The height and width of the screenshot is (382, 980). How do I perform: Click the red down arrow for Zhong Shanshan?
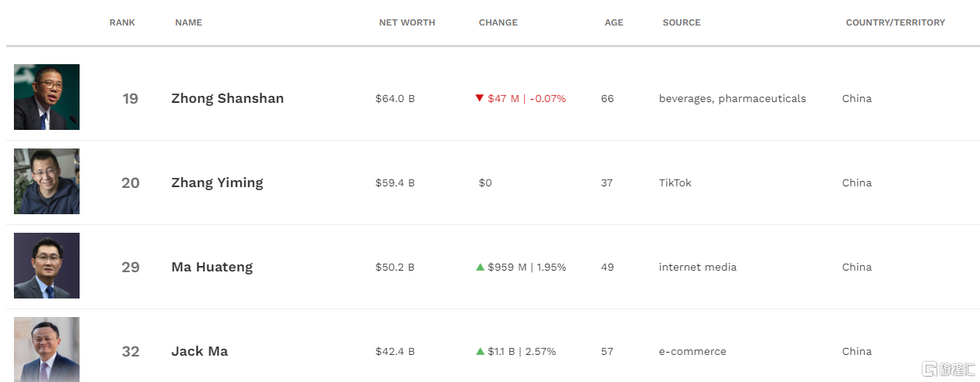[480, 98]
